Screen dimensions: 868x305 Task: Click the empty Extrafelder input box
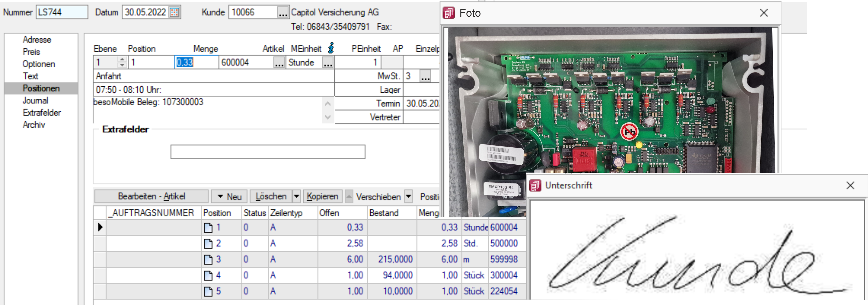pyautogui.click(x=268, y=152)
